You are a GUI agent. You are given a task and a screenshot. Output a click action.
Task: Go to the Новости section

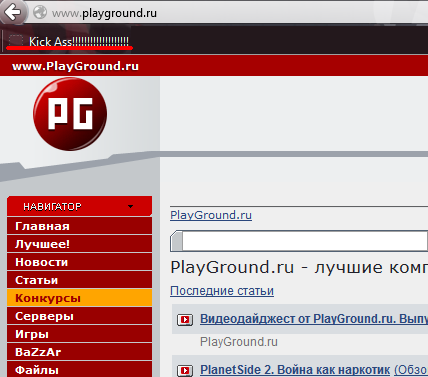pos(79,262)
